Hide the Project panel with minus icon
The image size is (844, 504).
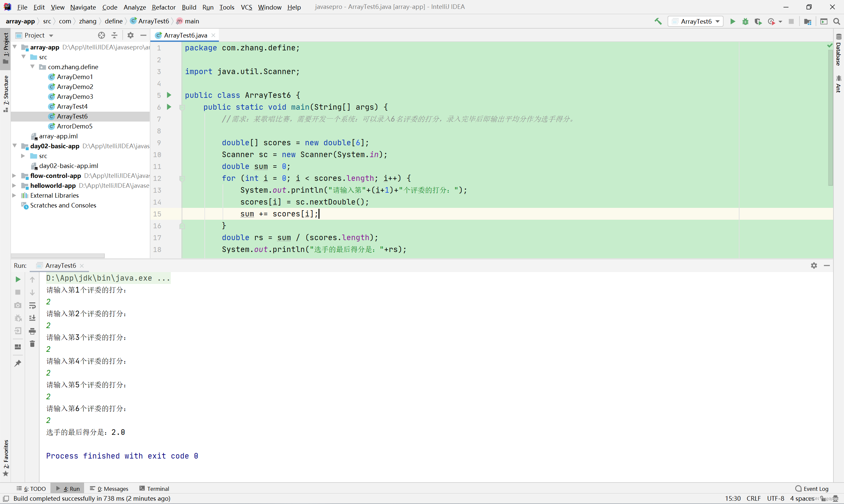pos(143,35)
